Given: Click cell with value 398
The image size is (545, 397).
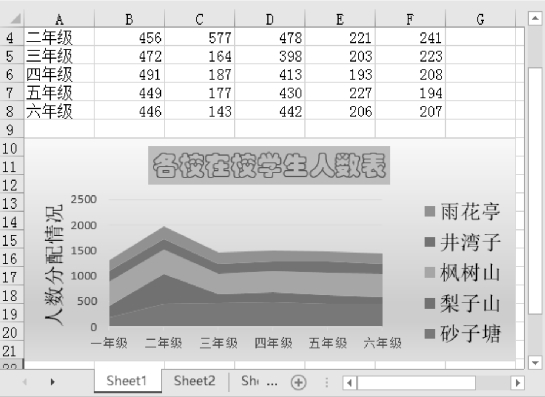Looking at the screenshot, I should click(270, 56).
